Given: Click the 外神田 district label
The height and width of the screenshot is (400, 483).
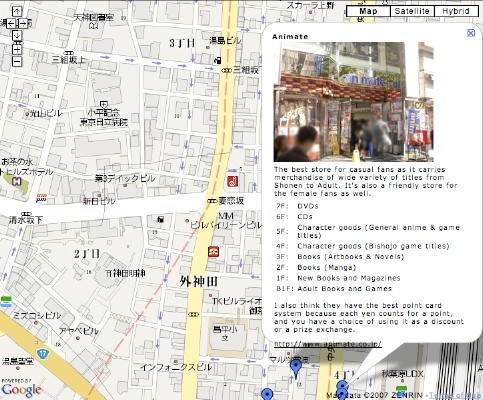Looking at the screenshot, I should point(198,281).
